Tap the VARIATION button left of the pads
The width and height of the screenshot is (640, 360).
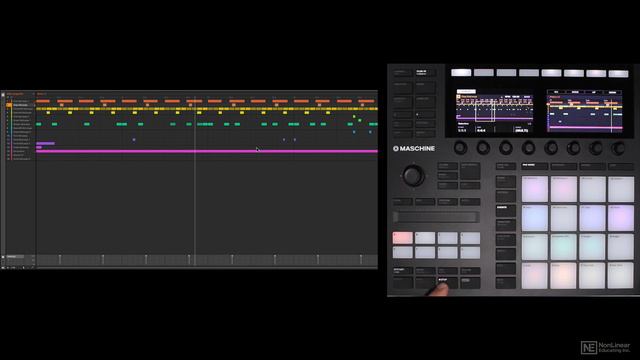[x=506, y=225]
